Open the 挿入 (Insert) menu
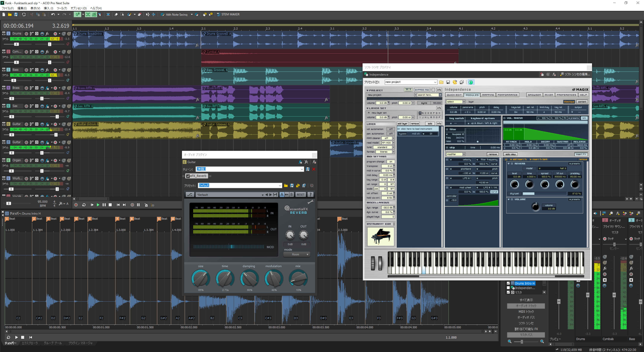 coord(48,8)
